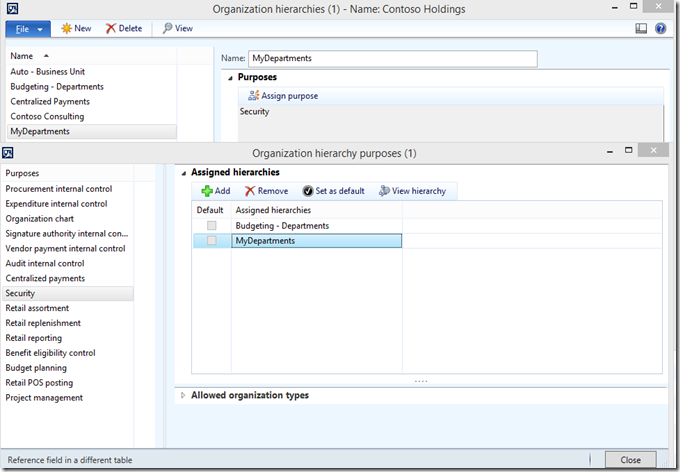
Task: Select Budget planning purpose
Action: [36, 368]
